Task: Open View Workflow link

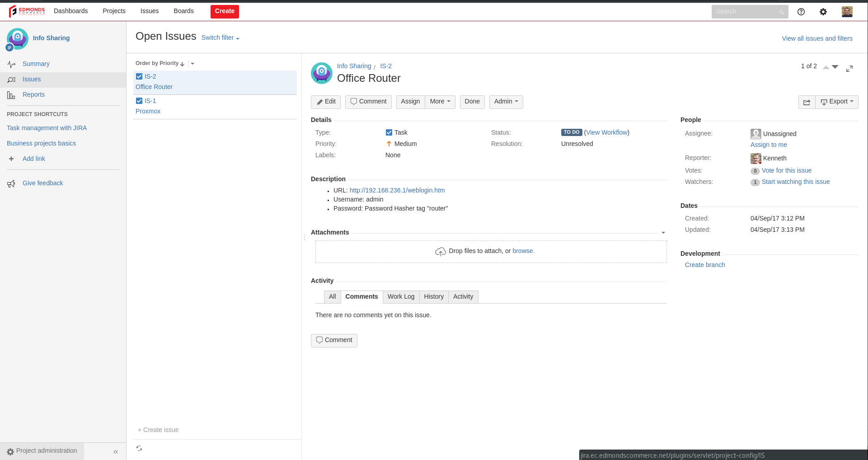Action: pos(607,132)
